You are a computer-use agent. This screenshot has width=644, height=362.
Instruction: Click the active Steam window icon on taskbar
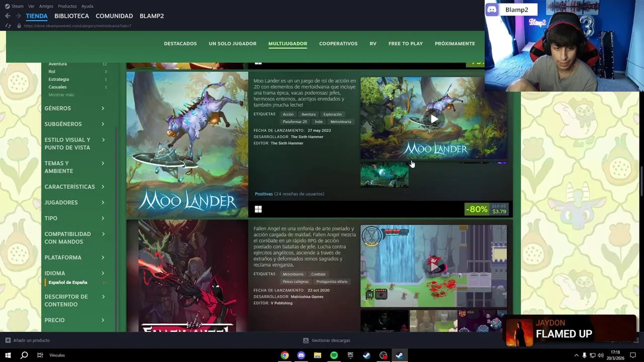click(x=399, y=355)
